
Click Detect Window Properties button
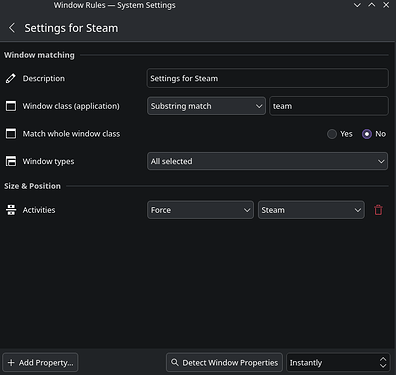tap(224, 362)
